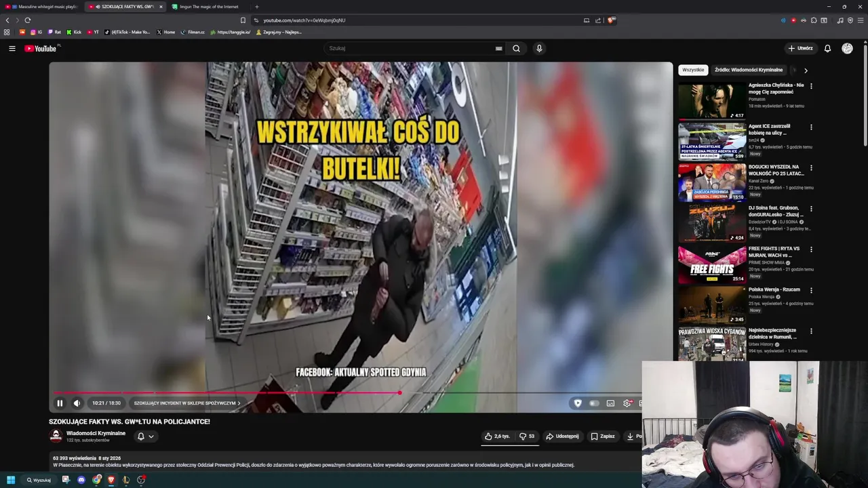The image size is (868, 488).
Task: Save video with Zapisz button
Action: (x=602, y=436)
